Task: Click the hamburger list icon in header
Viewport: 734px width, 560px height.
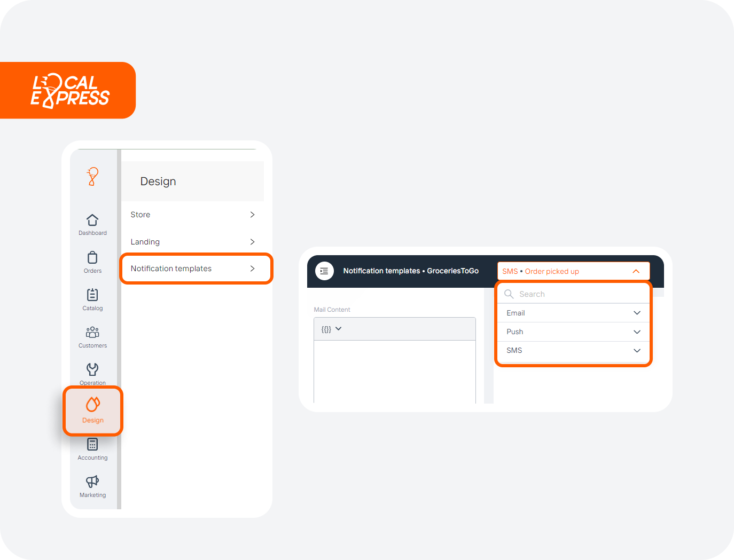Action: [x=324, y=271]
